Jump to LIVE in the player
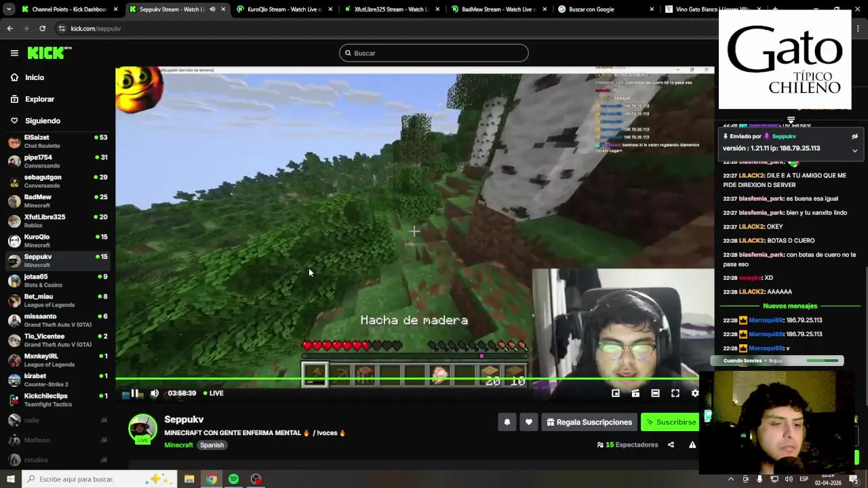868x488 pixels. 214,393
